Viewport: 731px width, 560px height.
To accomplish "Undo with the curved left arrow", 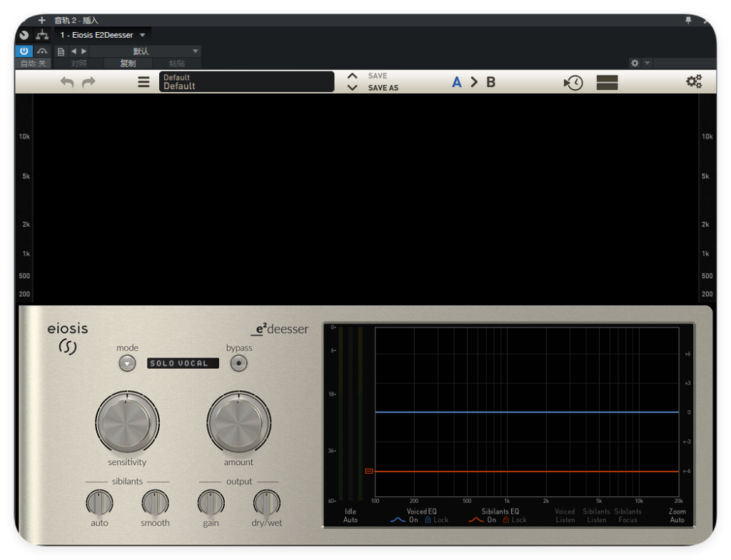I will tap(67, 82).
